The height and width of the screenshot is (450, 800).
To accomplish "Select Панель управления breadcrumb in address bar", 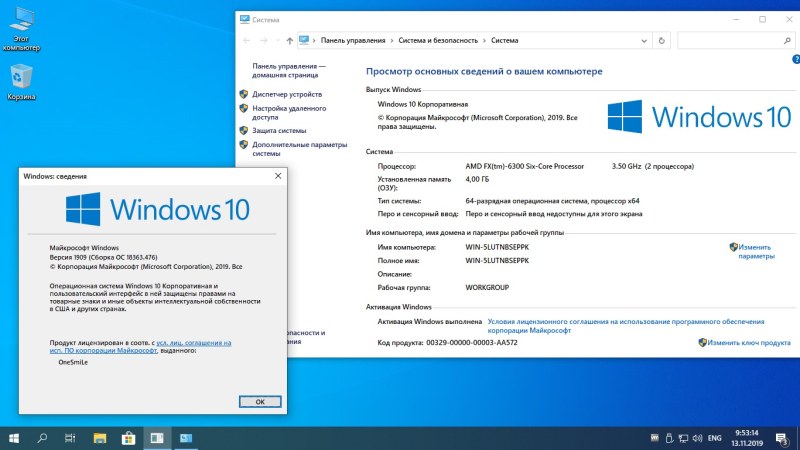I will (x=352, y=40).
